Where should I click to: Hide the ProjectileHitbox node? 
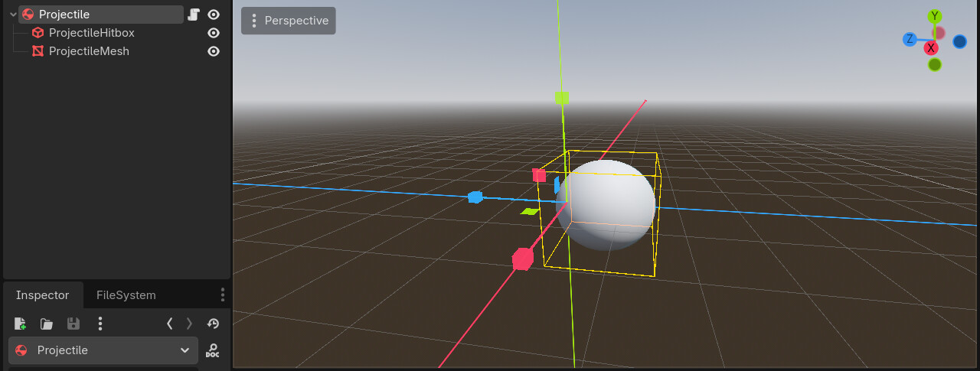(214, 33)
